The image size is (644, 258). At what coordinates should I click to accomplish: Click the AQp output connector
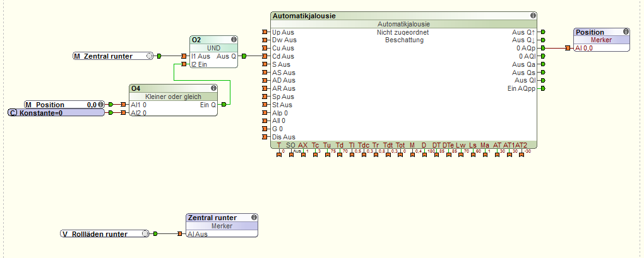click(543, 48)
